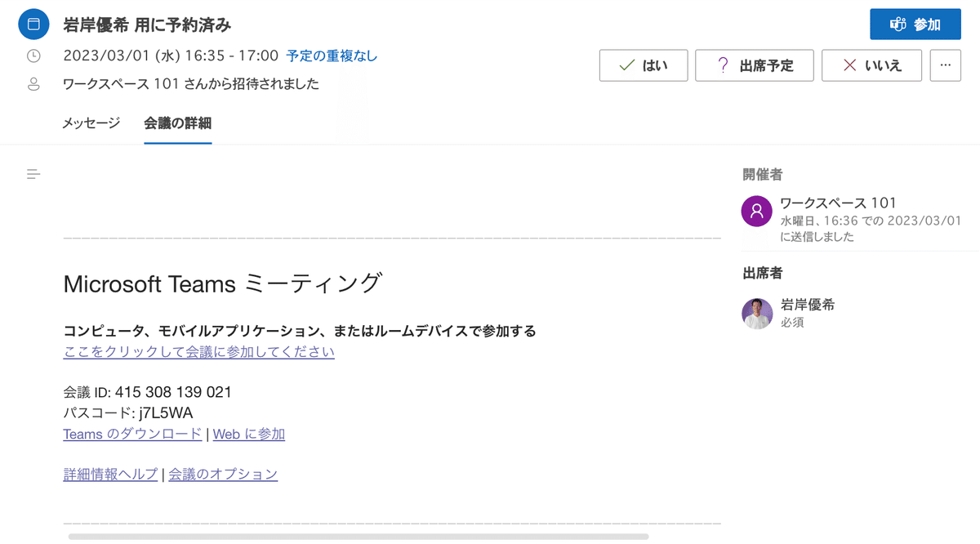This screenshot has width=980, height=544.
Task: Click the X icon in the いいえ button
Action: pyautogui.click(x=850, y=65)
